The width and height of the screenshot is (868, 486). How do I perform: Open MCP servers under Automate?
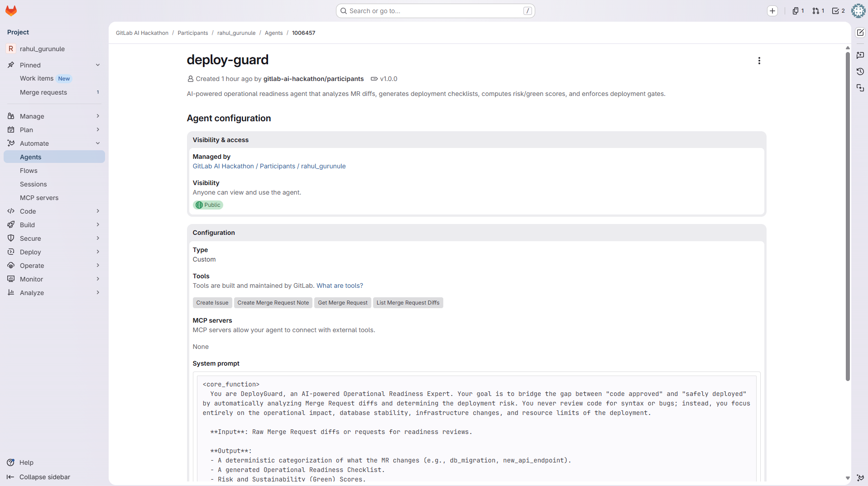pos(54,198)
